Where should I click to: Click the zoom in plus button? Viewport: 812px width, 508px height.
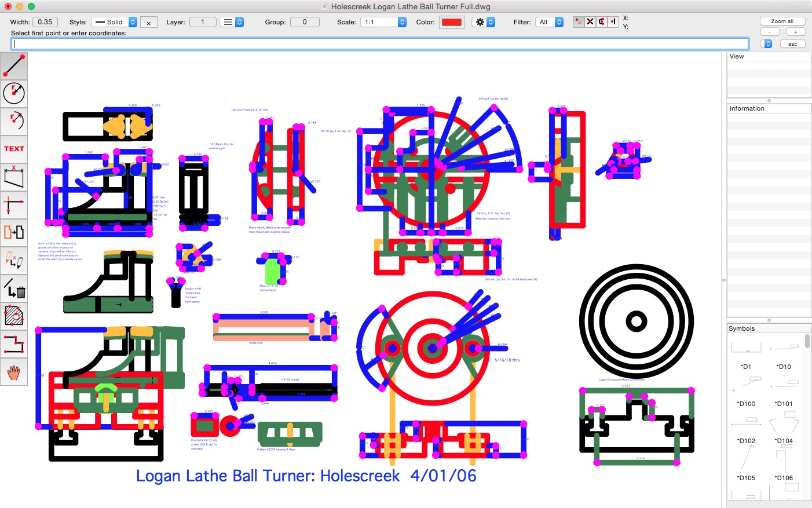[795, 32]
